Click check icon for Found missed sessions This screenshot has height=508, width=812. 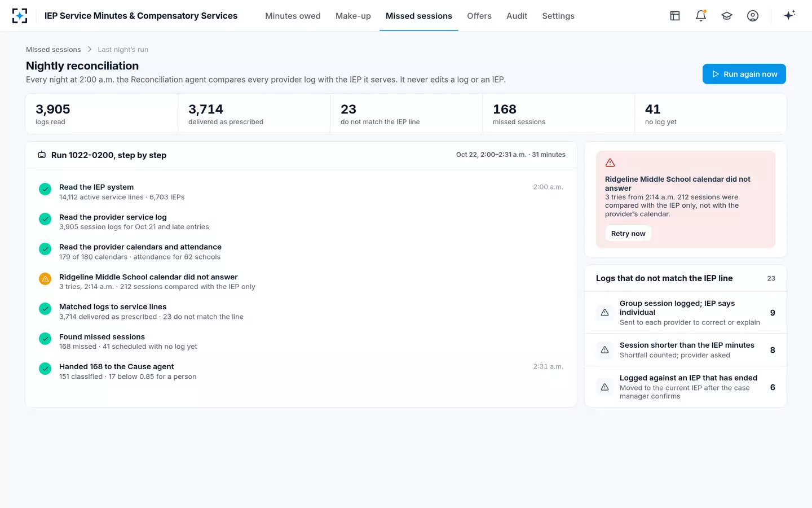tap(45, 339)
